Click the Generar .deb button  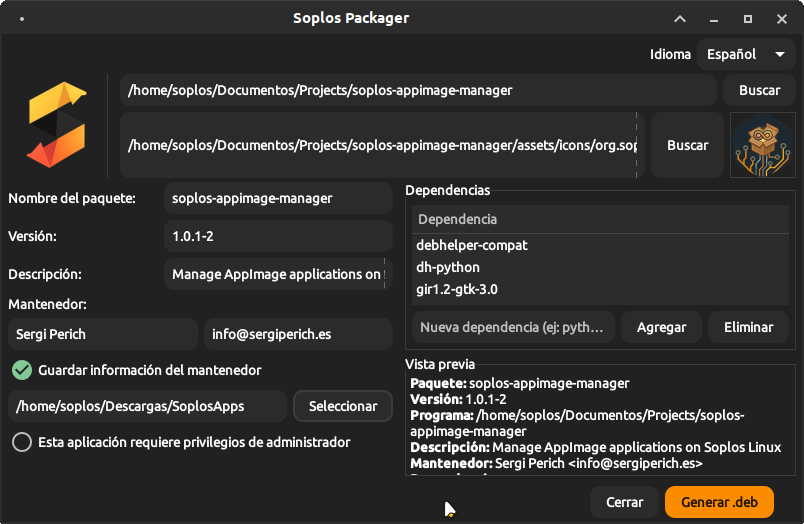pyautogui.click(x=719, y=502)
